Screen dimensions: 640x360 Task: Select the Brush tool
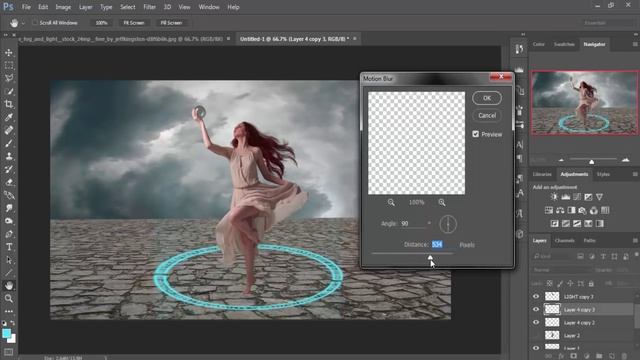9,143
